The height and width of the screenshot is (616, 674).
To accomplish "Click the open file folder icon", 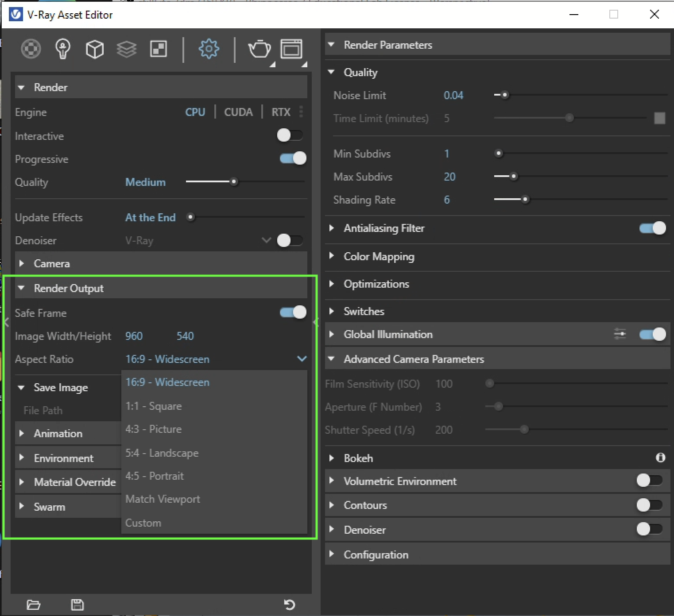I will click(x=34, y=604).
